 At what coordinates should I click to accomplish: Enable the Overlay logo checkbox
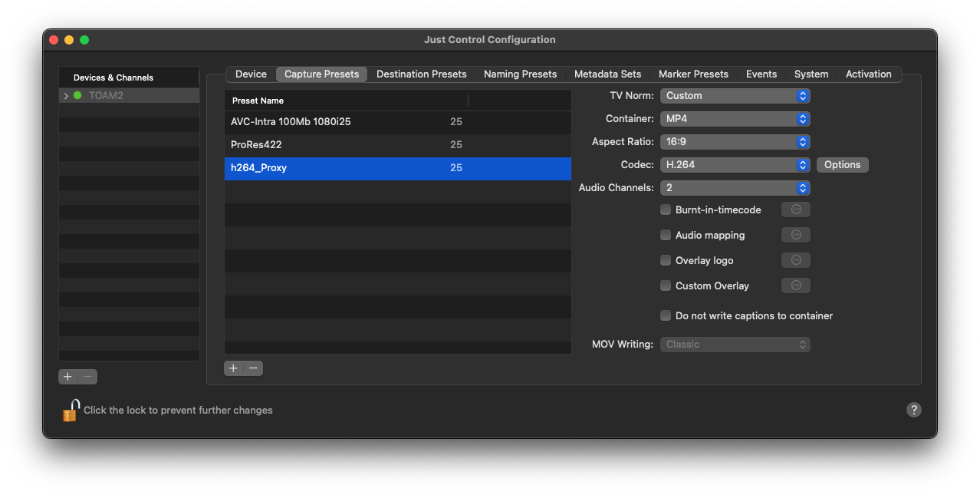coord(666,260)
